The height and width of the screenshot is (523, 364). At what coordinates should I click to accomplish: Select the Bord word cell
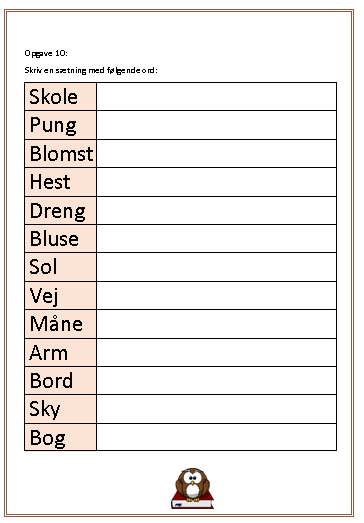tap(60, 381)
